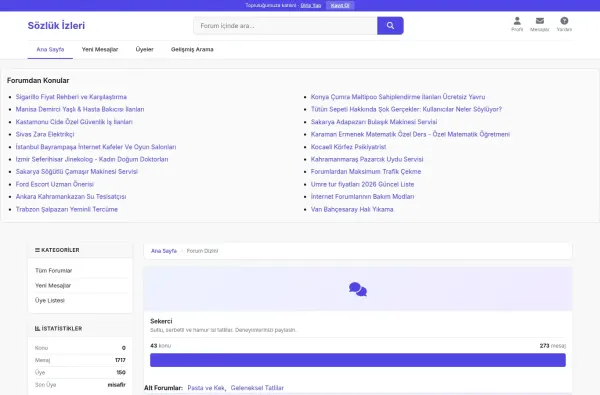Open Ankara Kahramankazan Su Tesisatçısı topic

pos(71,197)
